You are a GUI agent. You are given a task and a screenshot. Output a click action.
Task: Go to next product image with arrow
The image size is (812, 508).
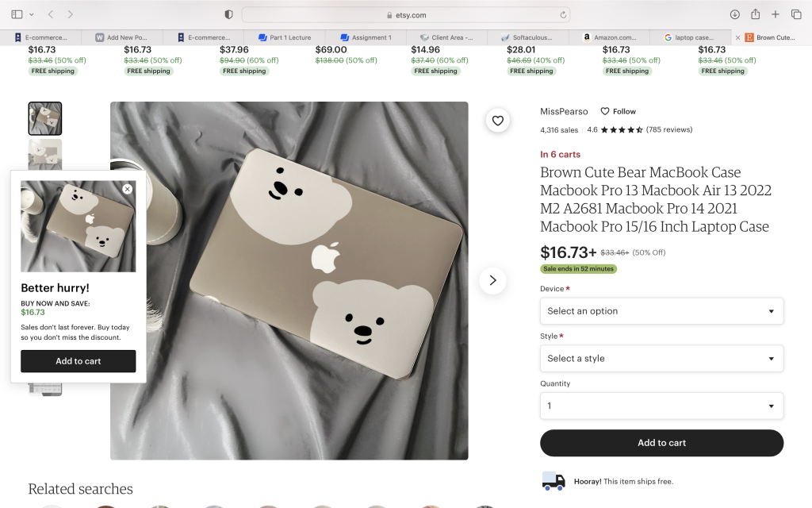coord(492,280)
